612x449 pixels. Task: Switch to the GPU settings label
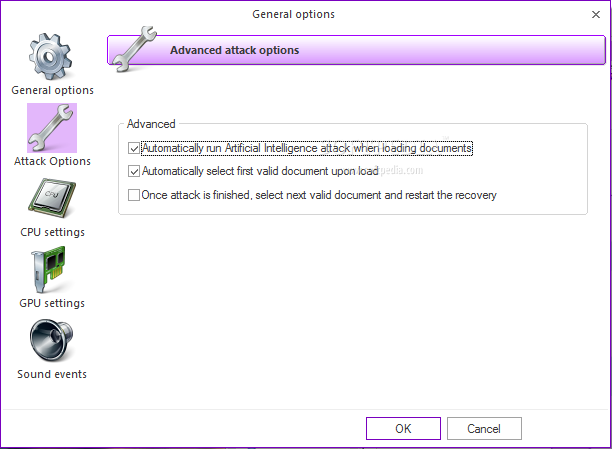52,303
